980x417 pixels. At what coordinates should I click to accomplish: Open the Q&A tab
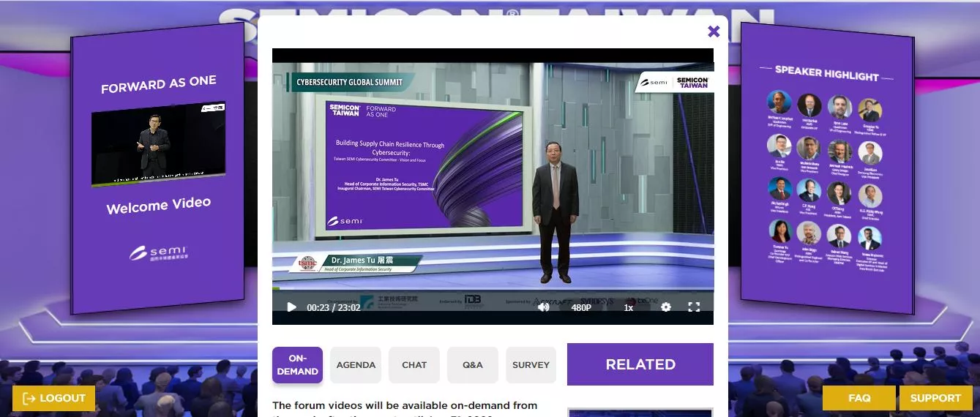click(x=473, y=365)
